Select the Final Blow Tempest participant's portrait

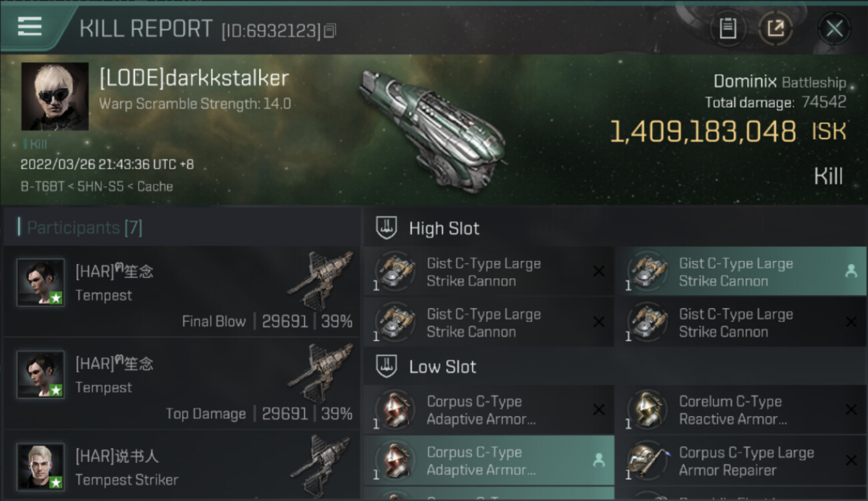[41, 283]
